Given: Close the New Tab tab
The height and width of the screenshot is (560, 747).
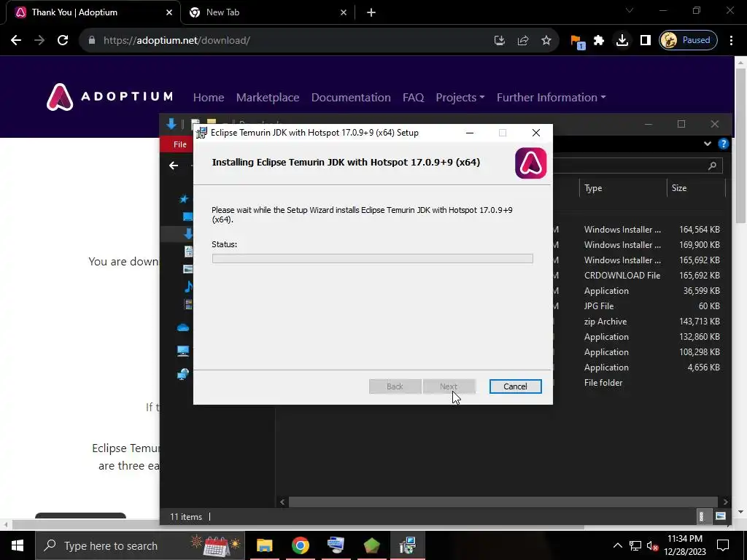Looking at the screenshot, I should [344, 12].
